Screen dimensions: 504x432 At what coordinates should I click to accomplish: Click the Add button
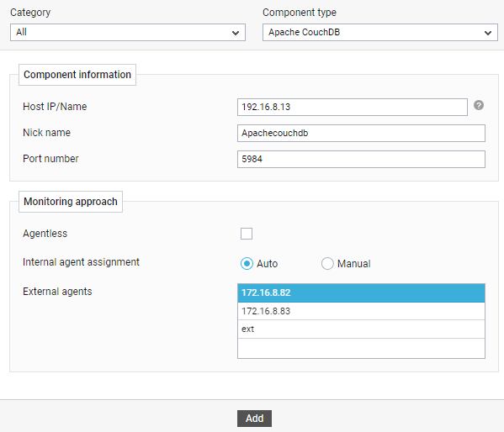[x=254, y=419]
